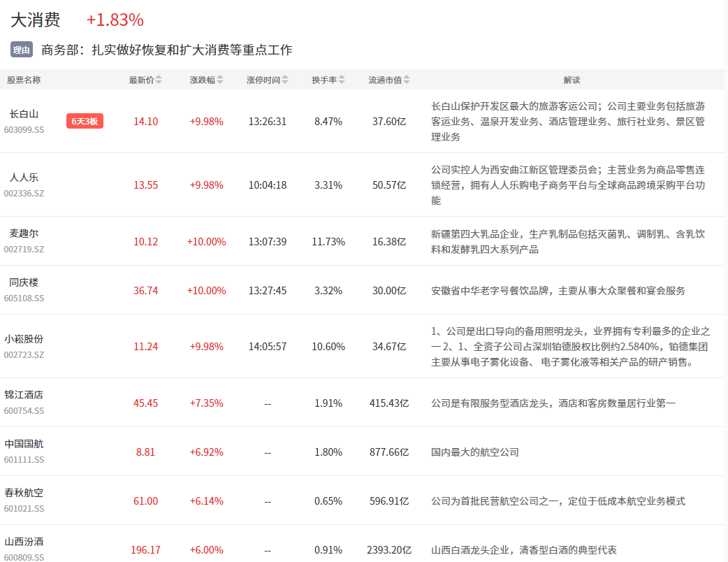Click the 解读 column header
Screen dimensions: 728x562
click(x=572, y=80)
